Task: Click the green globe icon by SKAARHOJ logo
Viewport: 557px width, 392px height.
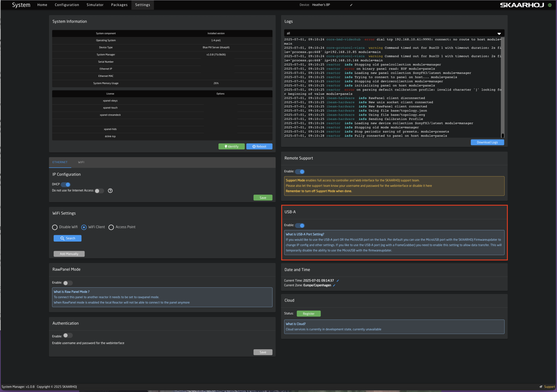Action: pyautogui.click(x=550, y=5)
